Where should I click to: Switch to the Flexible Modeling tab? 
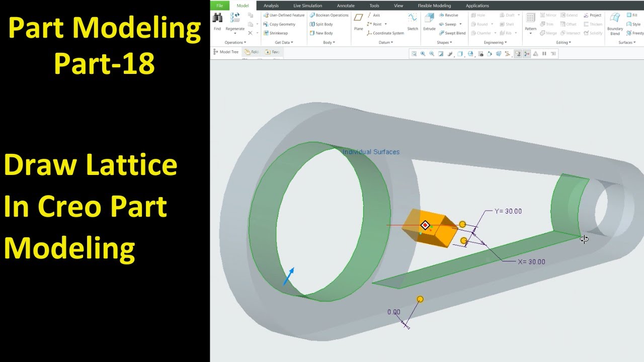pyautogui.click(x=434, y=6)
